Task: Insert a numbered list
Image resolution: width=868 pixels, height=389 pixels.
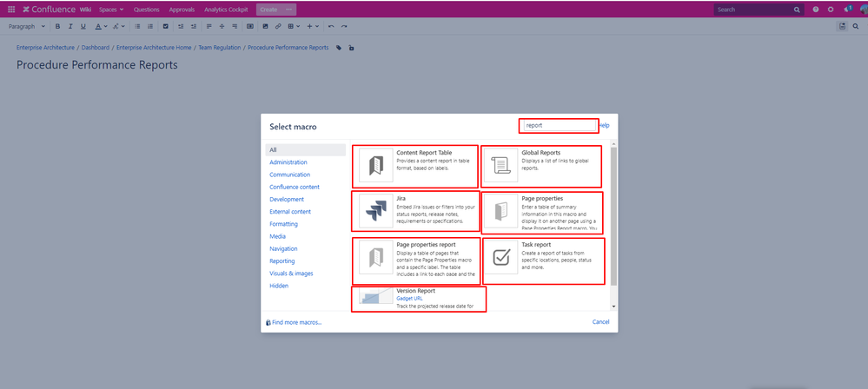Action: tap(150, 26)
